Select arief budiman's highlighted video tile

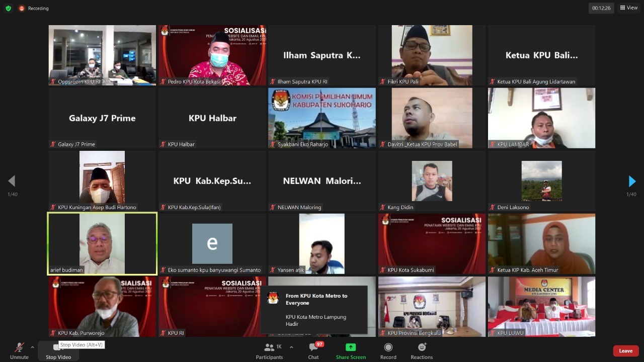pyautogui.click(x=102, y=243)
